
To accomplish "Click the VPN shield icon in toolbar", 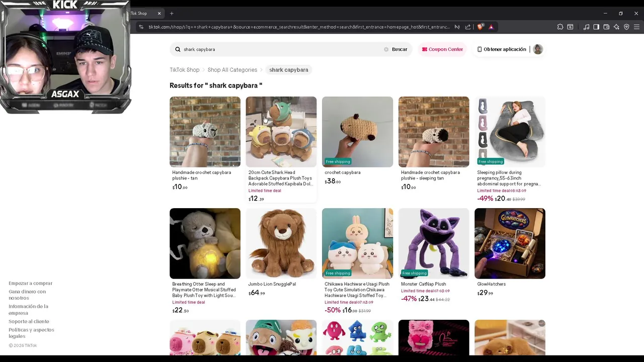I will [x=626, y=27].
